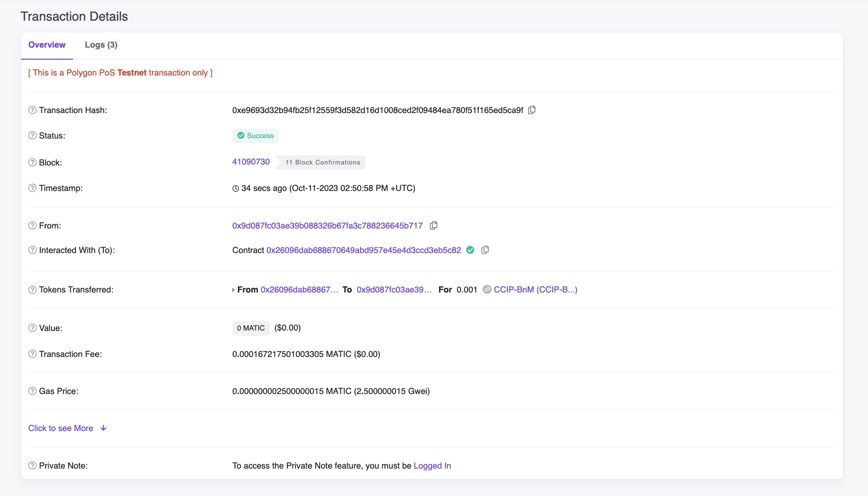Viewport: 868px width, 496px height.
Task: Click help icon beside Private Note label
Action: (32, 466)
